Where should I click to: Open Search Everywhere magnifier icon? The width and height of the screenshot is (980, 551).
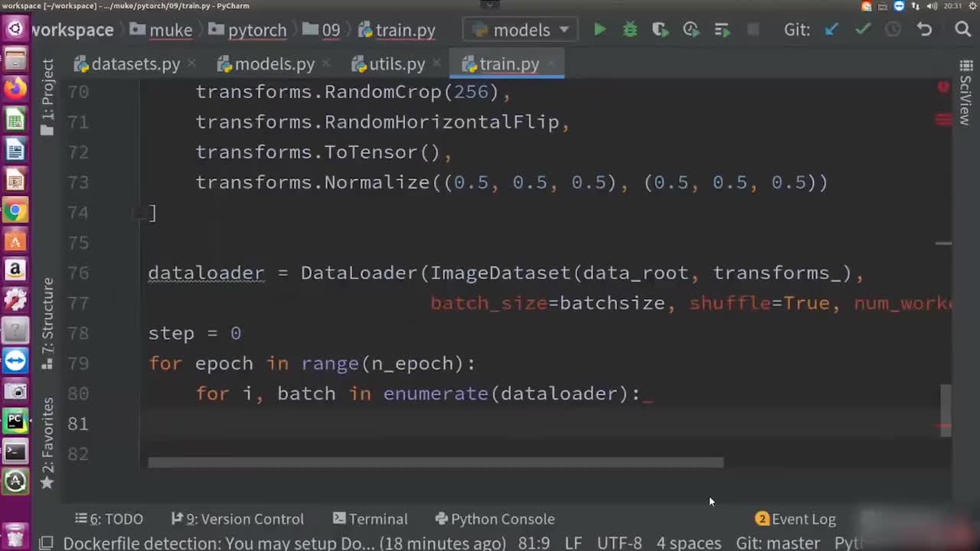click(963, 30)
